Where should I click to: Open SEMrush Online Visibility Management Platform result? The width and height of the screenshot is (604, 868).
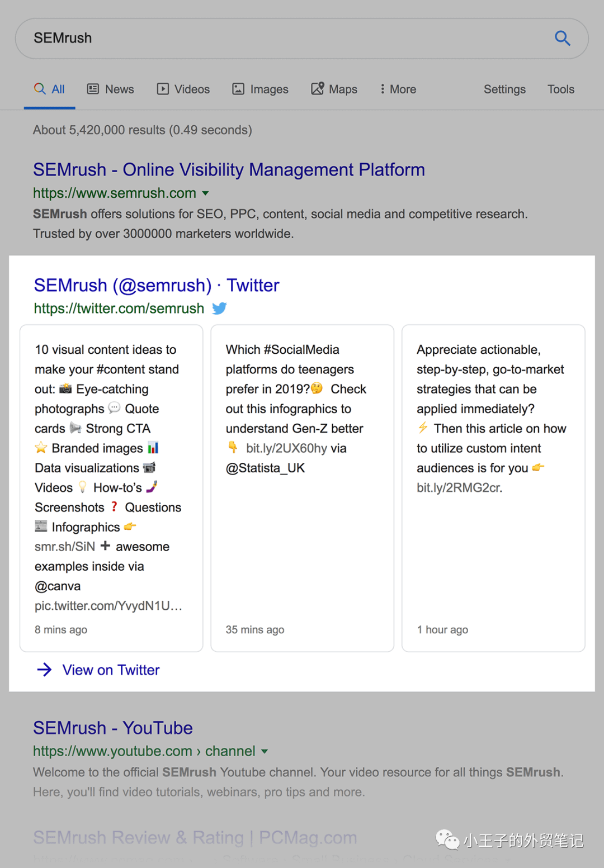pyautogui.click(x=229, y=169)
